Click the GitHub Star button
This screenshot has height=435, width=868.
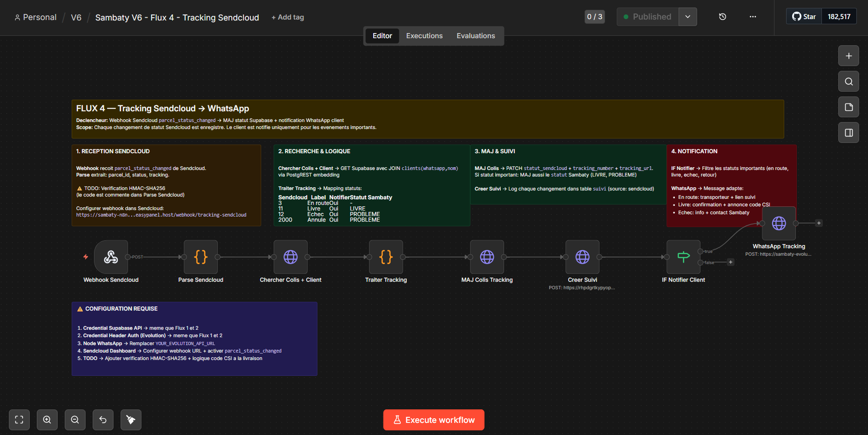pos(804,17)
